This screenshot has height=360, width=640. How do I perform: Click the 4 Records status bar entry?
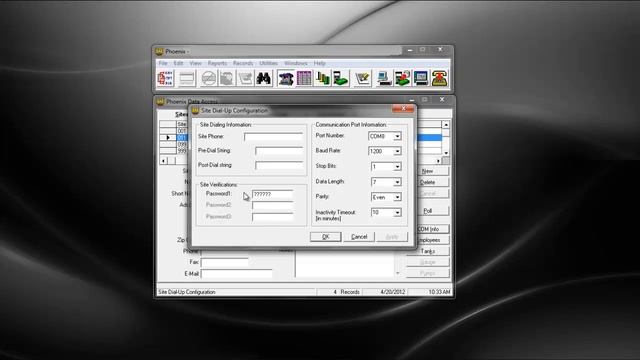(x=346, y=292)
